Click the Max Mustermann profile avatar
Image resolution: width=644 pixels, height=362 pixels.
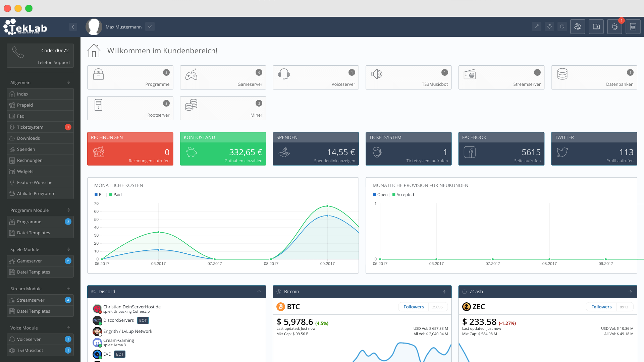(94, 26)
